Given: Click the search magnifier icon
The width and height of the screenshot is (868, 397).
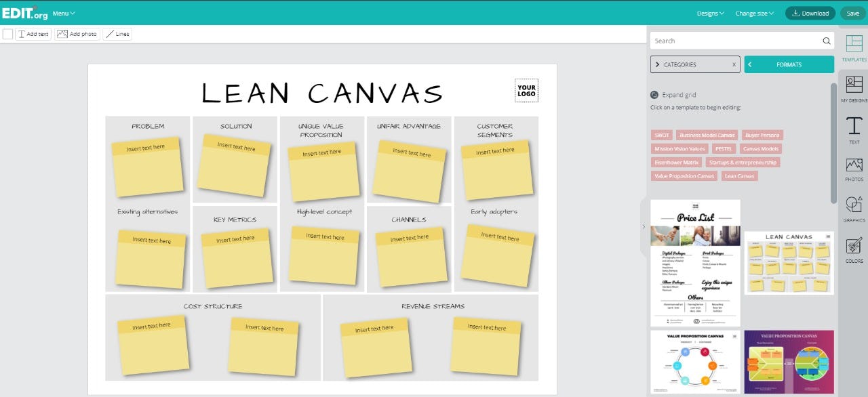Looking at the screenshot, I should point(826,41).
